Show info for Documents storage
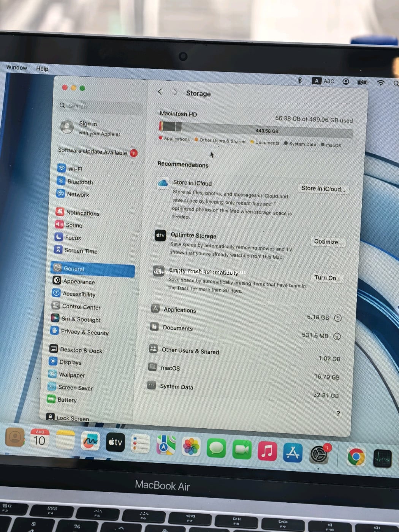Screen dimensions: 399x532 click(337, 336)
